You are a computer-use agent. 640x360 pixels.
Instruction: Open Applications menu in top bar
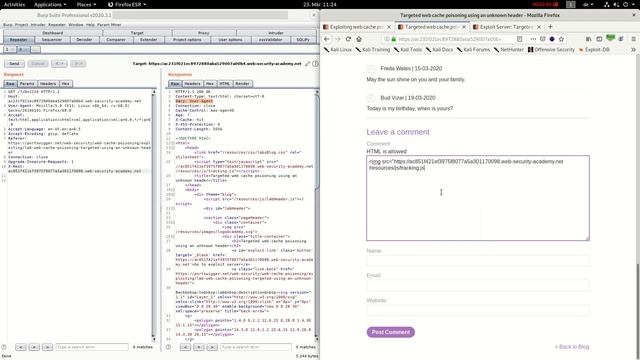coord(50,4)
